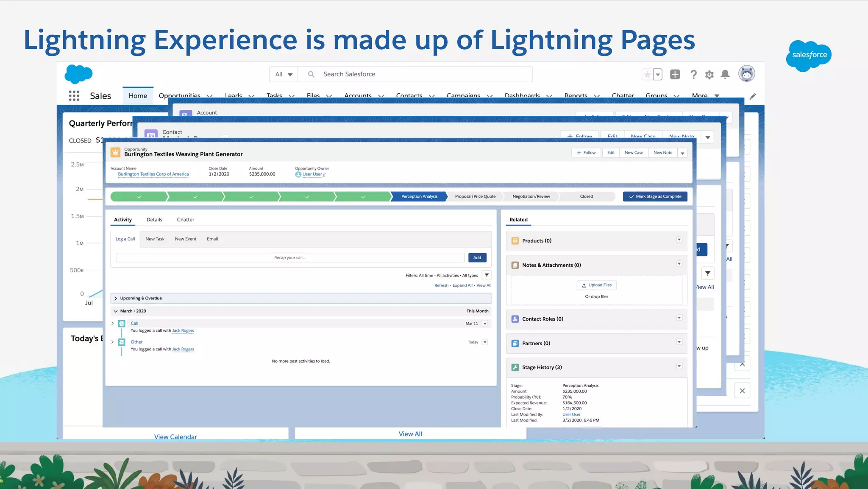Image resolution: width=868 pixels, height=489 pixels.
Task: Click the global actions plus icon
Action: [675, 75]
